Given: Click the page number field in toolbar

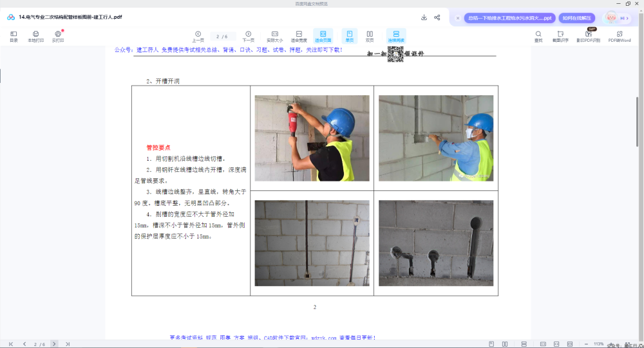Looking at the screenshot, I should click(222, 37).
